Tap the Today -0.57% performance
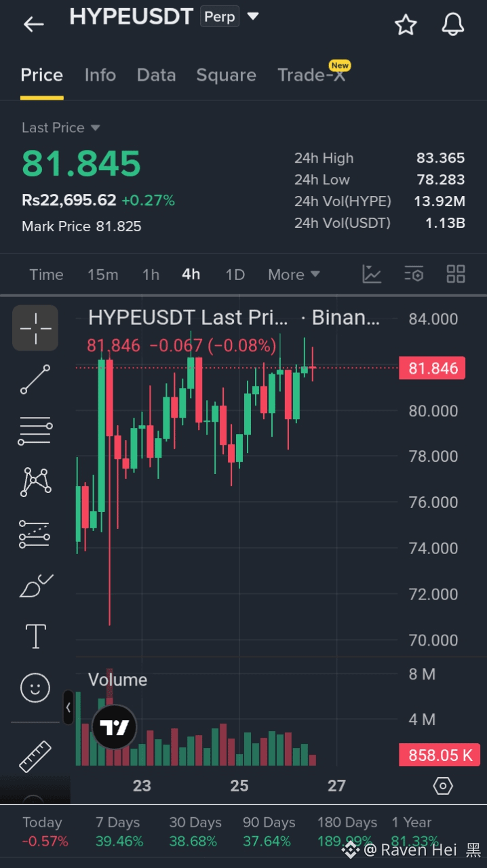487x868 pixels. pos(45,832)
